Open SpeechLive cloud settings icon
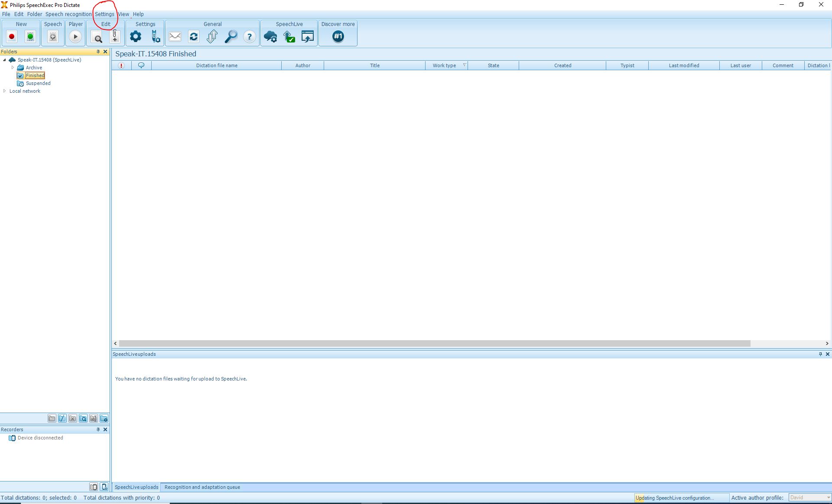The image size is (832, 504). pos(270,37)
